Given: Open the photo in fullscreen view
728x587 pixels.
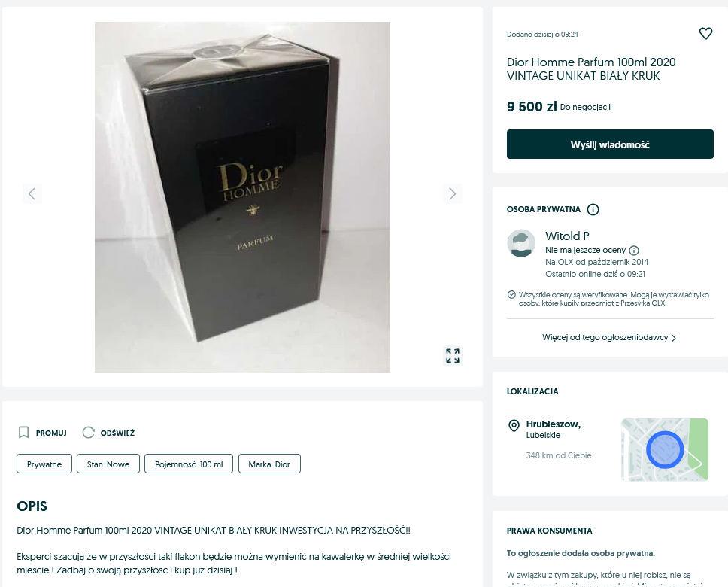Looking at the screenshot, I should [452, 356].
